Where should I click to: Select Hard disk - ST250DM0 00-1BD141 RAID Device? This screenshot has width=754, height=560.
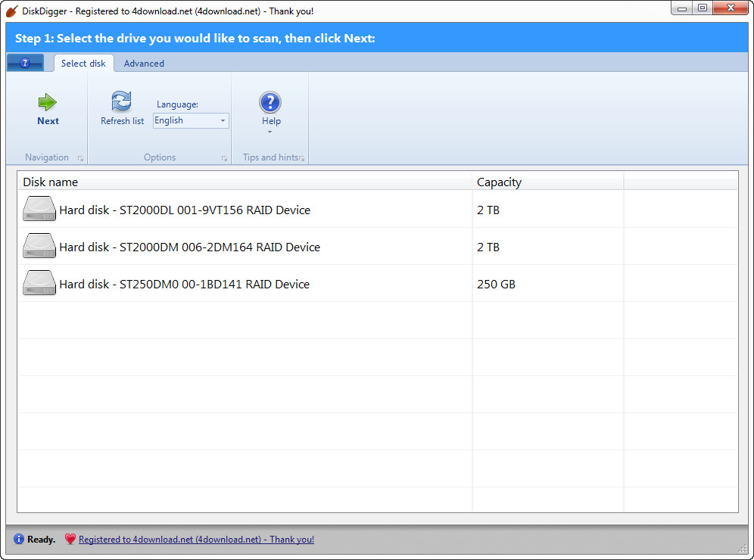coord(184,284)
